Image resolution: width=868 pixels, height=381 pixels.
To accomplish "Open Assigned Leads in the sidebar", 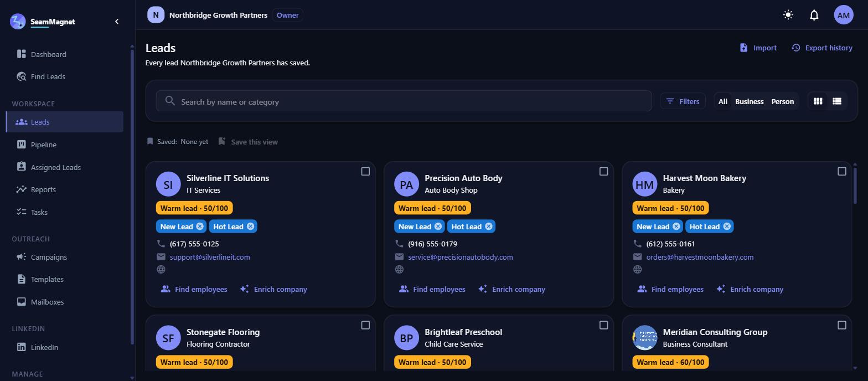I will click(64, 167).
